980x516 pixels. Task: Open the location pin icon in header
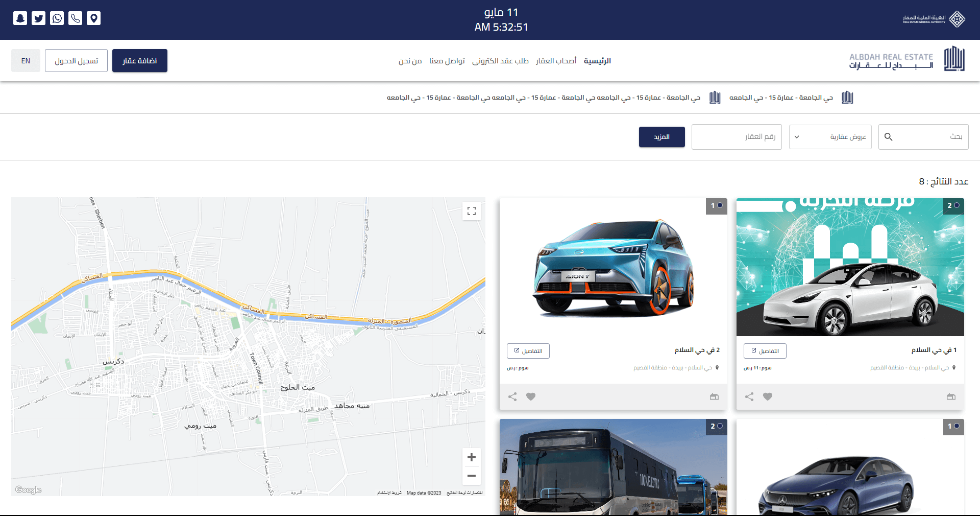pos(94,18)
